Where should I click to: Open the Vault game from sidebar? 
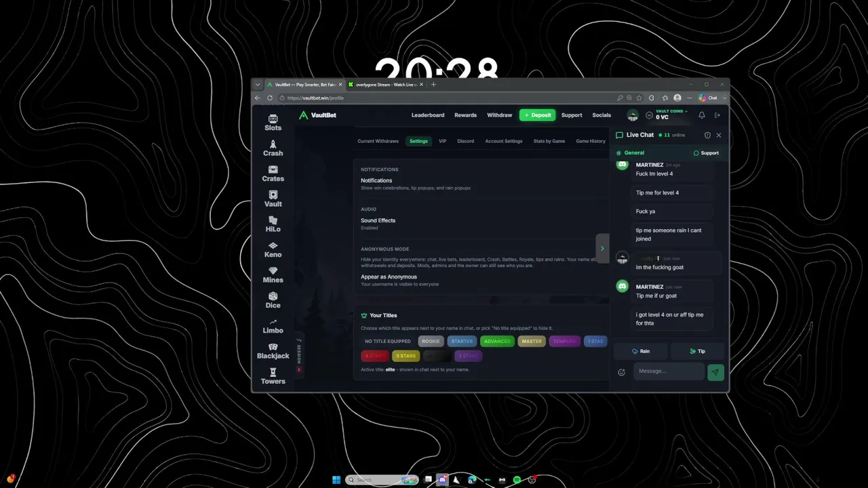pyautogui.click(x=273, y=199)
